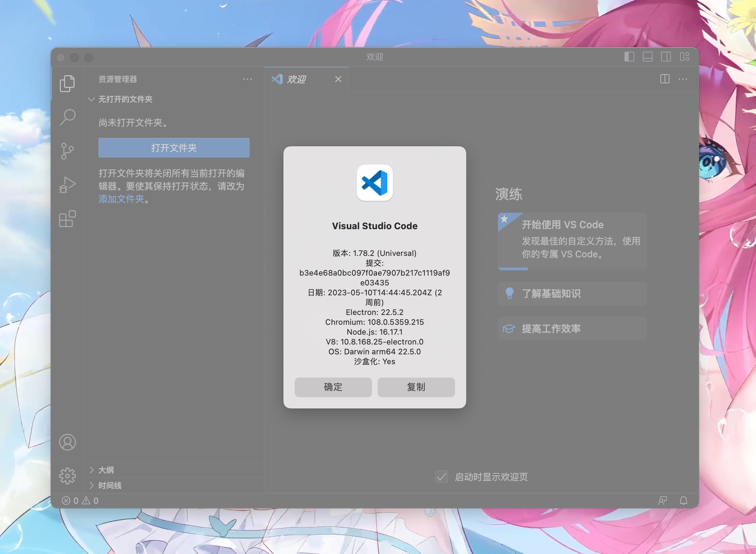The image size is (756, 554).
Task: Click the Chromium: 108.0.5359.215 line
Action: point(374,322)
